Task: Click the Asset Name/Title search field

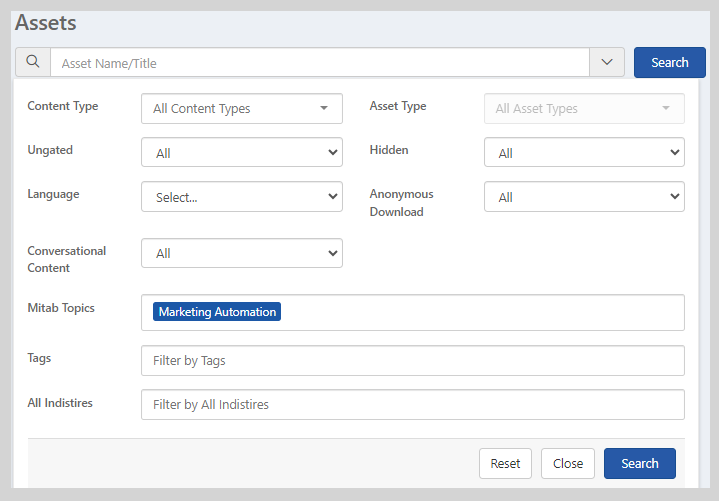Action: [x=320, y=63]
